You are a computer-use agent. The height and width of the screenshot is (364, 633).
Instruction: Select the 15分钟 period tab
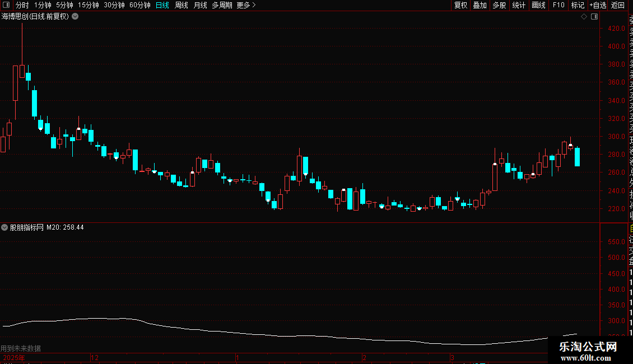89,5
